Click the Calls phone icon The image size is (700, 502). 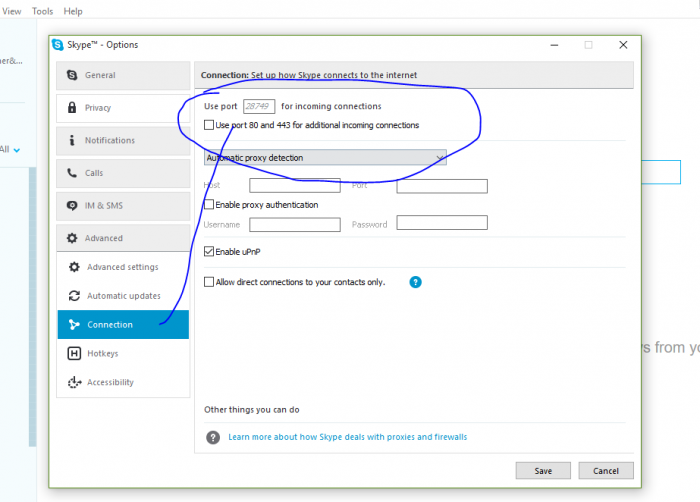point(72,173)
